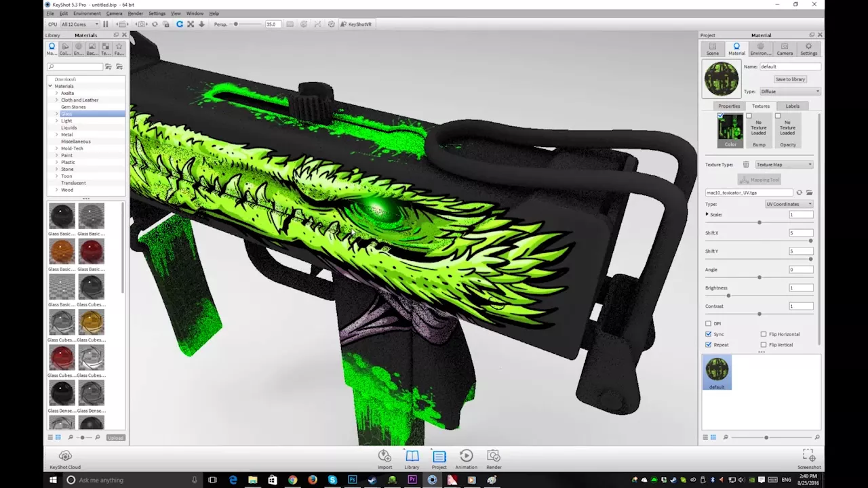Open the Environment tab in Project panel
The height and width of the screenshot is (488, 868).
[760, 49]
